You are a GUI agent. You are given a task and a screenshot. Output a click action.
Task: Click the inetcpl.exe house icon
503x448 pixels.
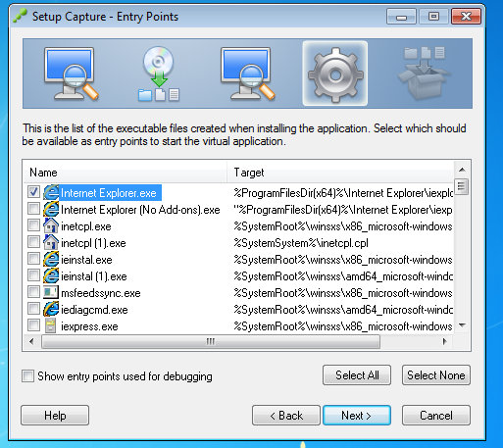coord(51,225)
